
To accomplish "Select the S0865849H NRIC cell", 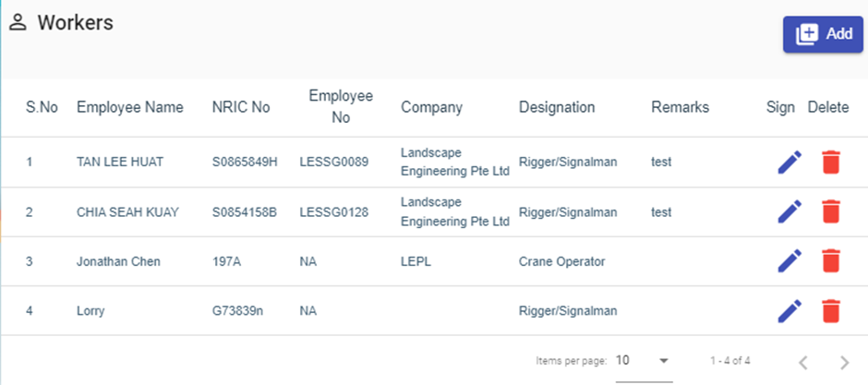I will pyautogui.click(x=245, y=162).
